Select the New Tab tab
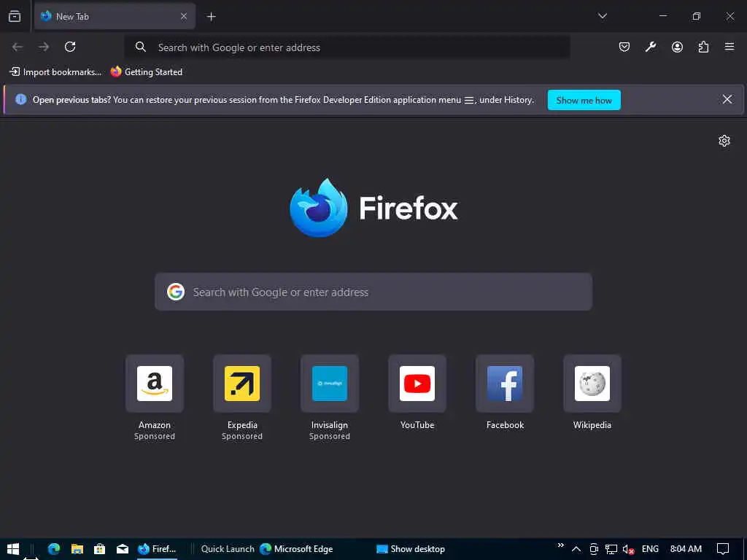747x560 pixels. tap(115, 16)
